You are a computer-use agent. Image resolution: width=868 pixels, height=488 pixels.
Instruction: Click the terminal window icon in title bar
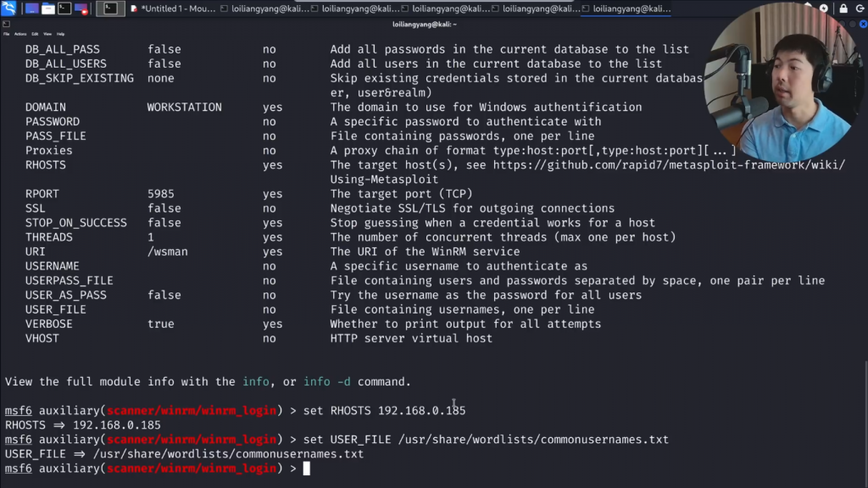click(x=7, y=25)
